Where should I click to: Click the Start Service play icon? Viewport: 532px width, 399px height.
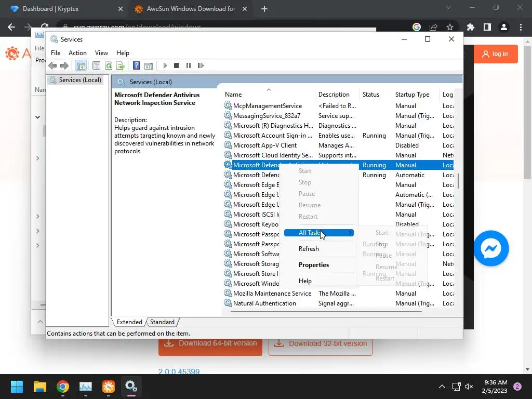tap(165, 65)
